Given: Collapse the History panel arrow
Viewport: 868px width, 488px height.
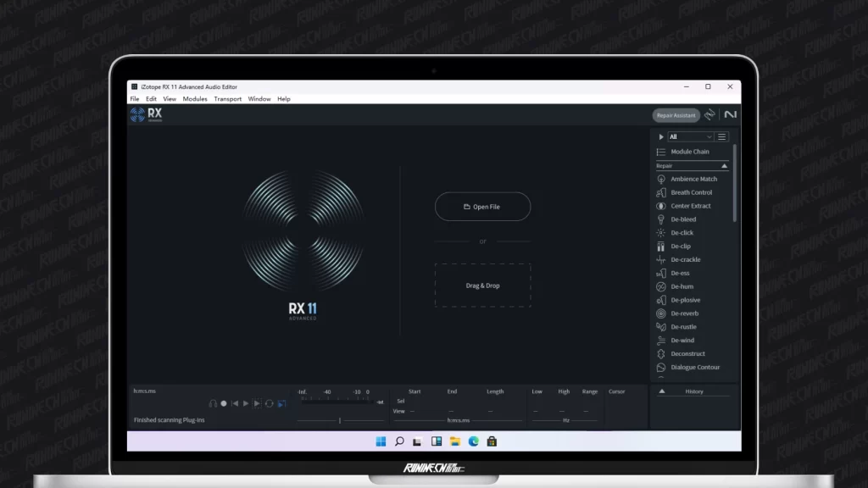Looking at the screenshot, I should click(662, 391).
